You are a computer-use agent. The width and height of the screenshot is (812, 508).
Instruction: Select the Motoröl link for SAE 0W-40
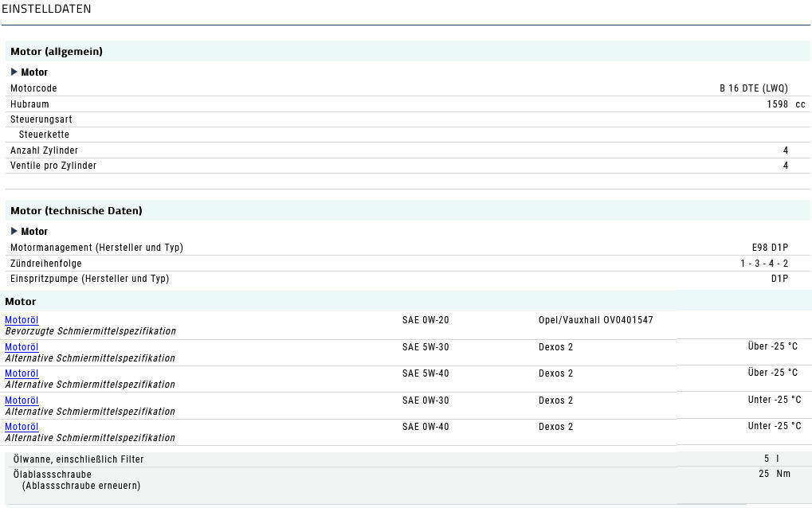(x=22, y=427)
